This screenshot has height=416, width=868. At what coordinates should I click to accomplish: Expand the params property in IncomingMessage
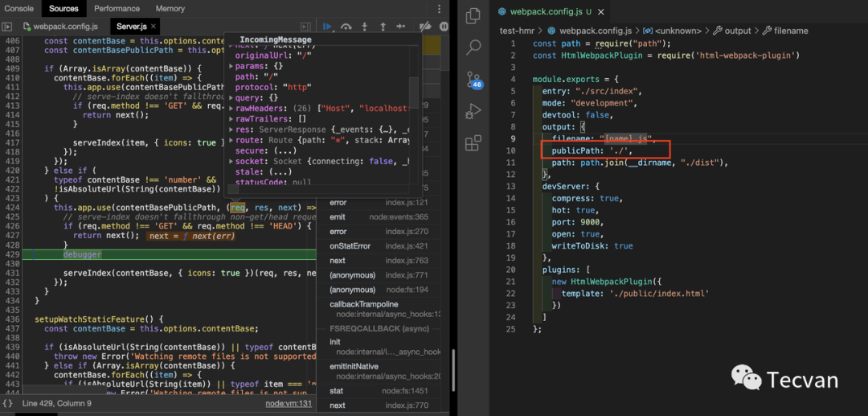pyautogui.click(x=231, y=66)
